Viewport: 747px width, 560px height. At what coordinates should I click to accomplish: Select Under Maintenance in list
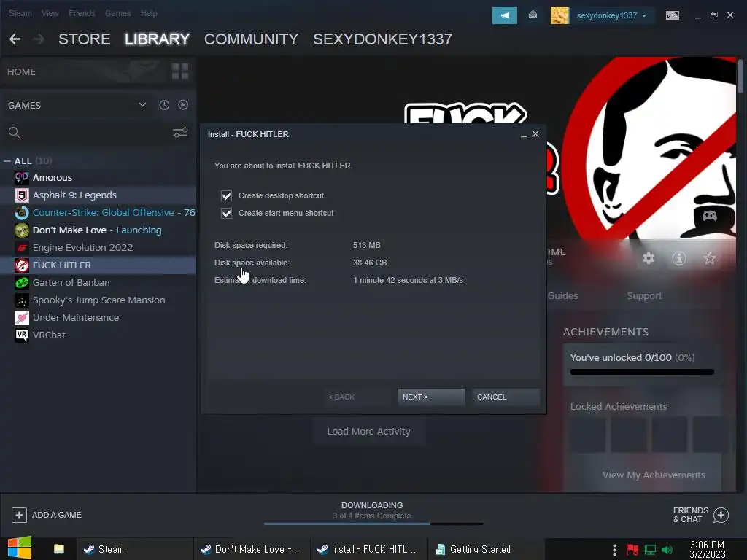pyautogui.click(x=98, y=318)
